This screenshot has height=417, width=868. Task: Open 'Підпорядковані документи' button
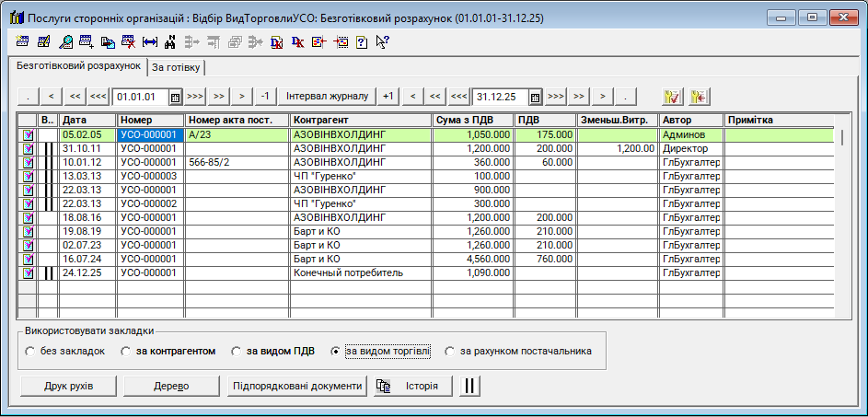point(296,386)
